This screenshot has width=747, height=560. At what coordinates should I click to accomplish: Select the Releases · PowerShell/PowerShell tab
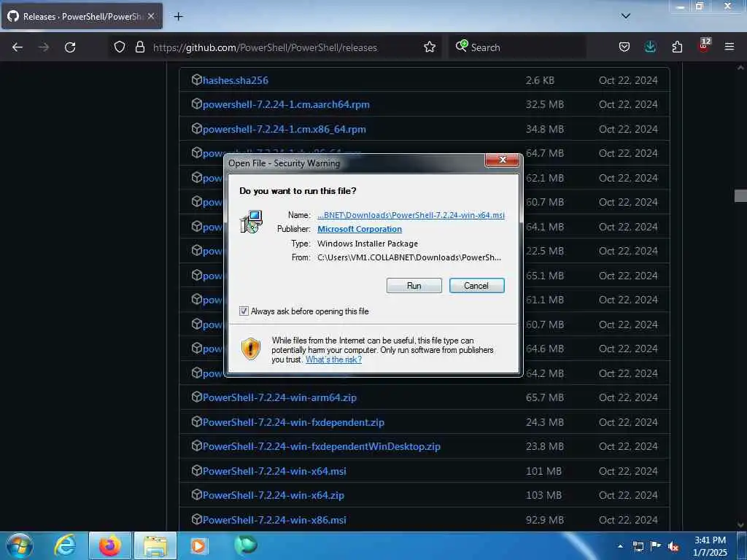pyautogui.click(x=82, y=17)
